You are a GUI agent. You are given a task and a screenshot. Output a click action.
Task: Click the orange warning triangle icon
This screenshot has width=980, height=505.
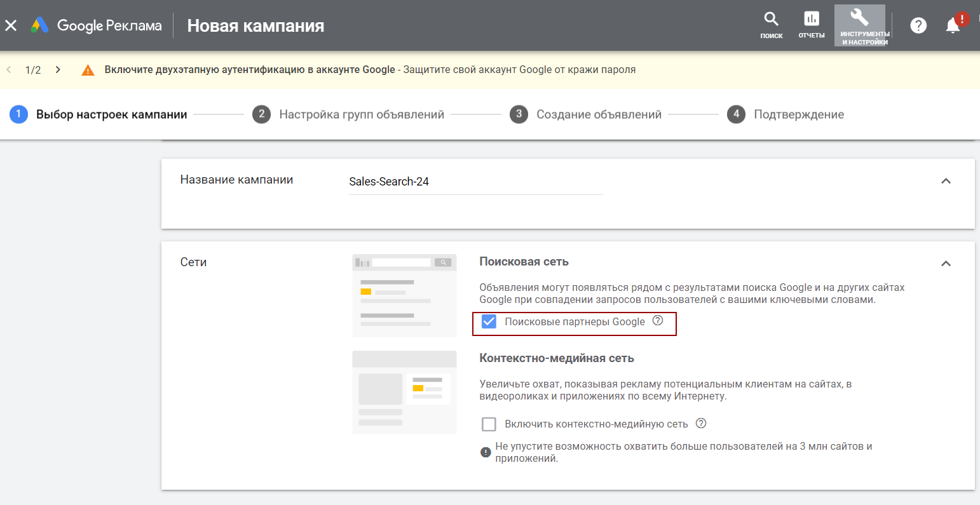click(88, 70)
